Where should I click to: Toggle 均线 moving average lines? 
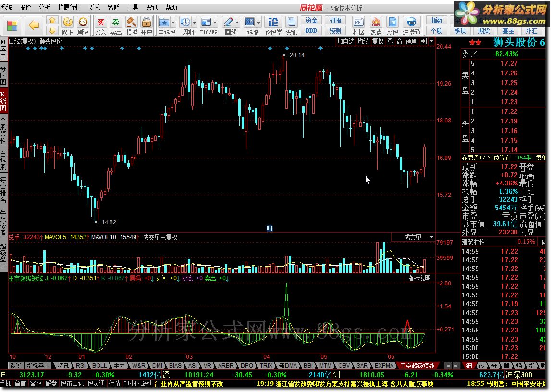tap(363, 41)
